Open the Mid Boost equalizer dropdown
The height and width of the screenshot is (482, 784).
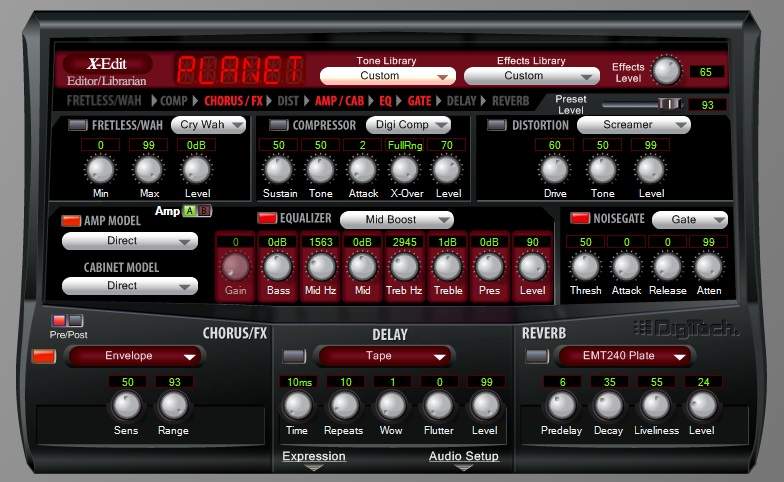click(396, 220)
